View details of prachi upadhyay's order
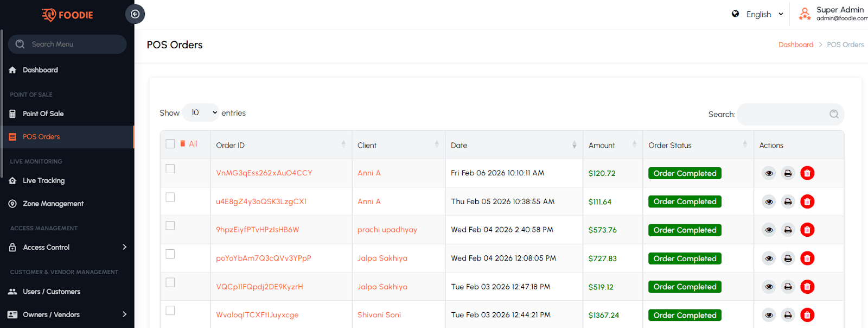 [x=769, y=230]
